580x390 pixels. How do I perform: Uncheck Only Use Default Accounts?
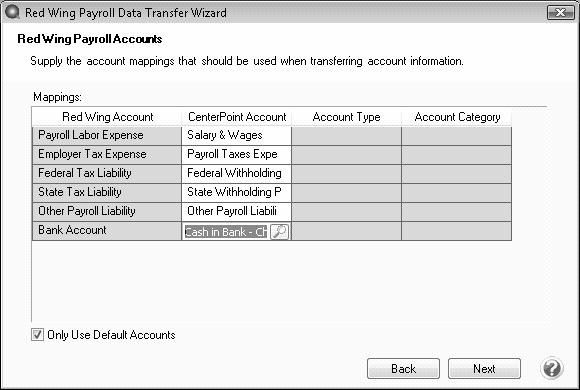click(37, 334)
